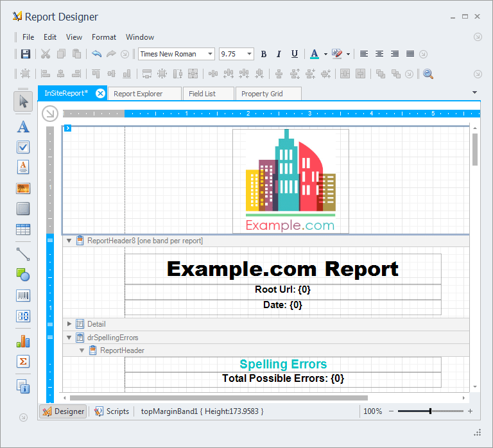The image size is (493, 448).
Task: Select the Shape control tool
Action: point(23,275)
